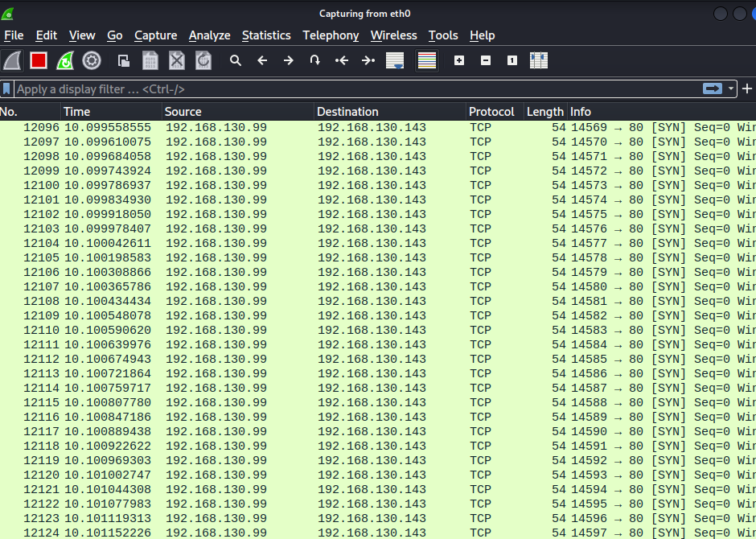Apply display filter arrow button
The height and width of the screenshot is (539, 756).
point(713,88)
